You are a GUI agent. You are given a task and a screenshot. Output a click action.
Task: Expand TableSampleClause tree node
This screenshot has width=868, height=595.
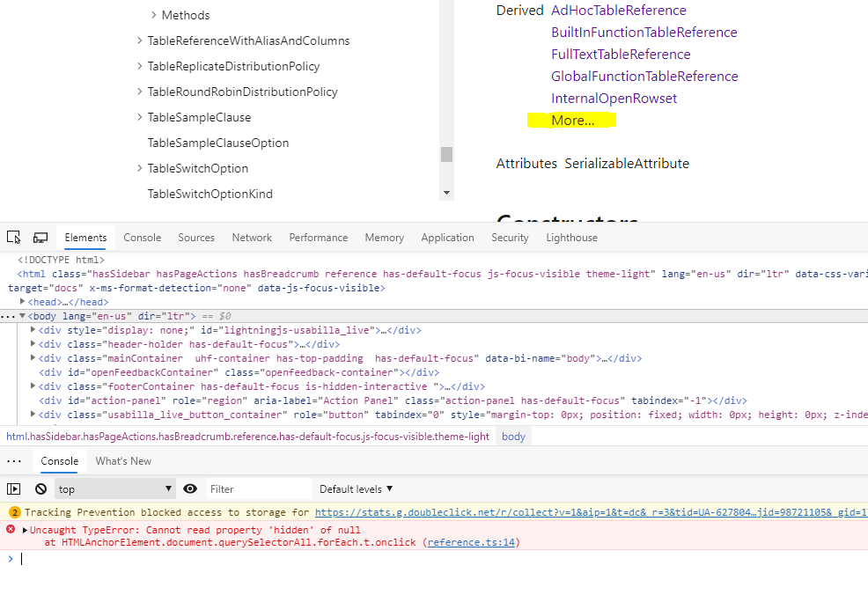139,117
